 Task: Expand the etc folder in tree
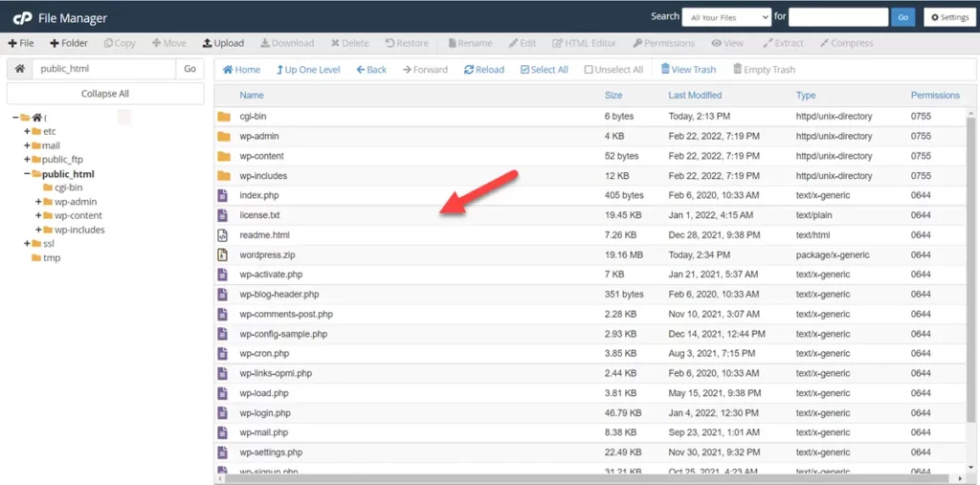point(27,132)
